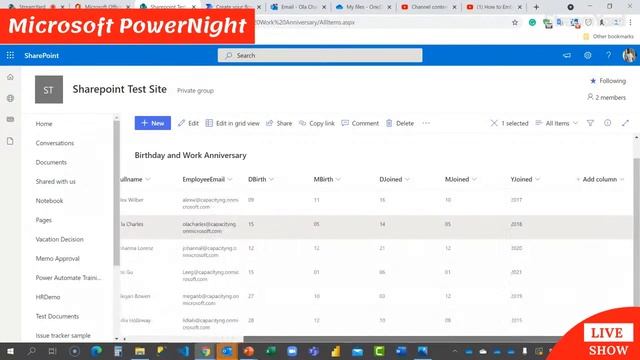Open the list filter pane icon
Viewport: 640px width, 360px height.
590,123
